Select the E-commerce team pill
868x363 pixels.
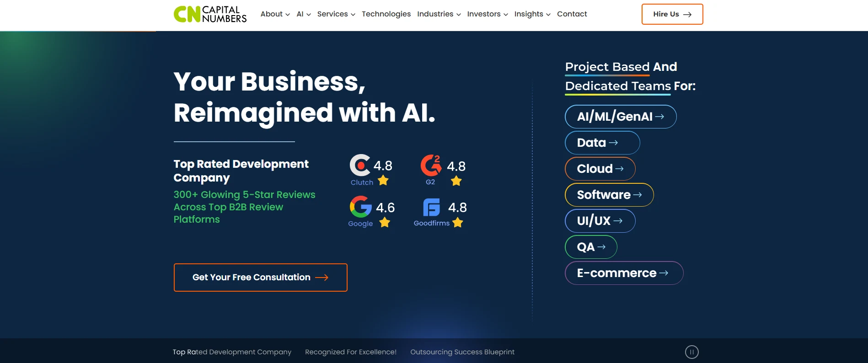624,273
